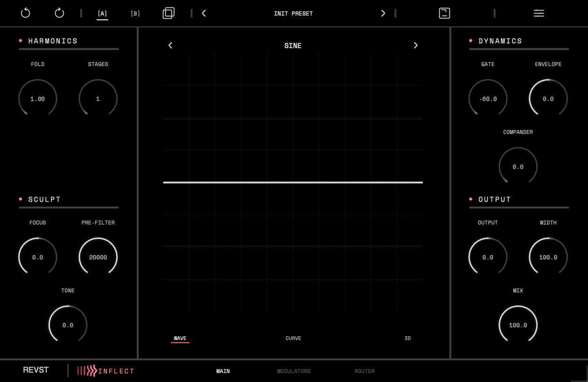Go to previous preset arrow
This screenshot has width=588, height=382.
point(204,13)
